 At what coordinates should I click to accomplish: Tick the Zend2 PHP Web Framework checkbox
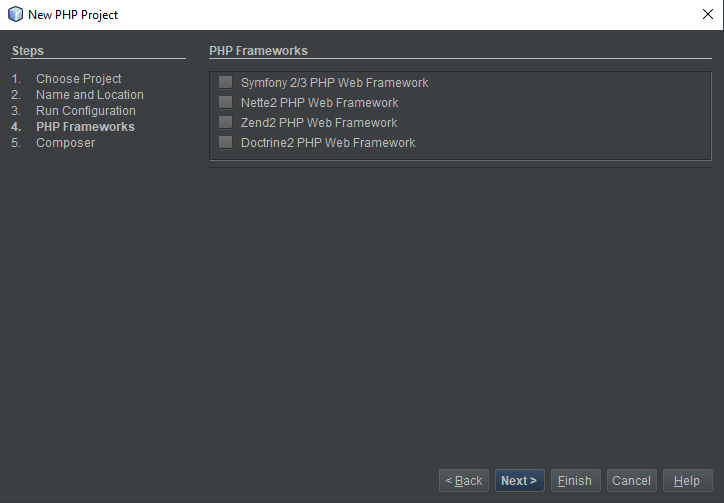point(225,122)
